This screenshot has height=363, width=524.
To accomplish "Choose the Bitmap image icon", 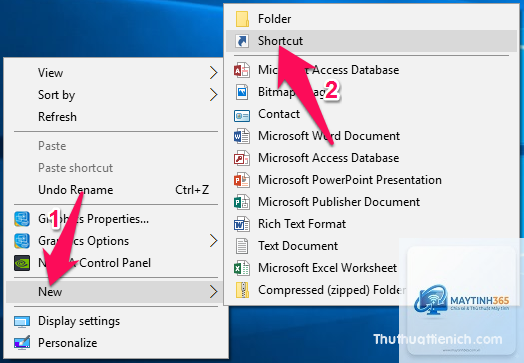I will [242, 92].
